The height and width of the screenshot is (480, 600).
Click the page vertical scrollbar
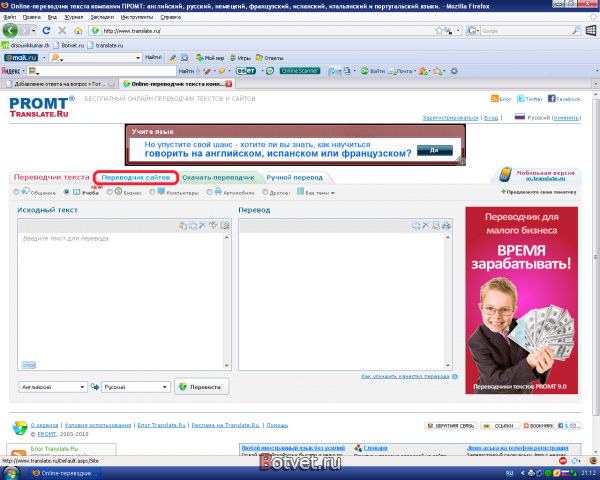coord(596,256)
